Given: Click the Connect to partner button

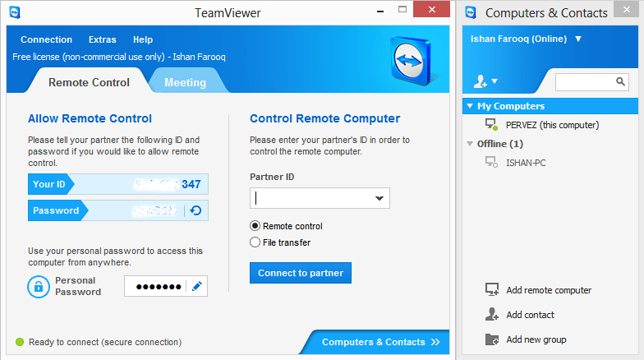Looking at the screenshot, I should (x=301, y=273).
